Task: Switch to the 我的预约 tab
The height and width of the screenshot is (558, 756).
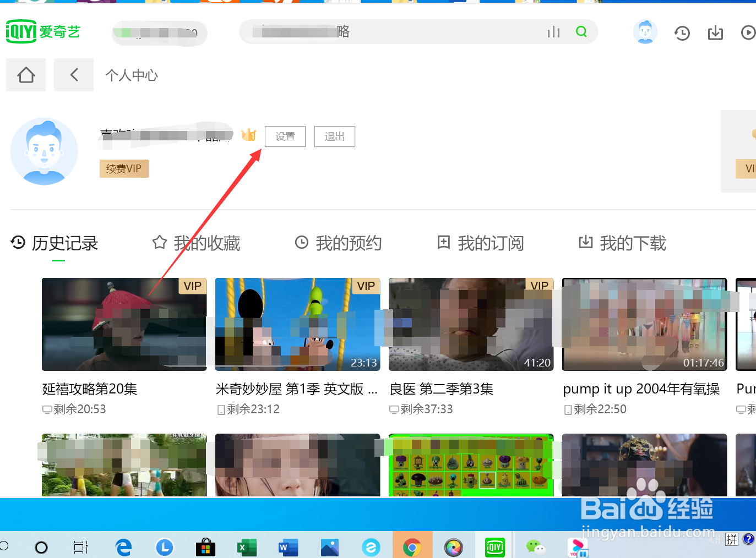Action: pyautogui.click(x=338, y=243)
